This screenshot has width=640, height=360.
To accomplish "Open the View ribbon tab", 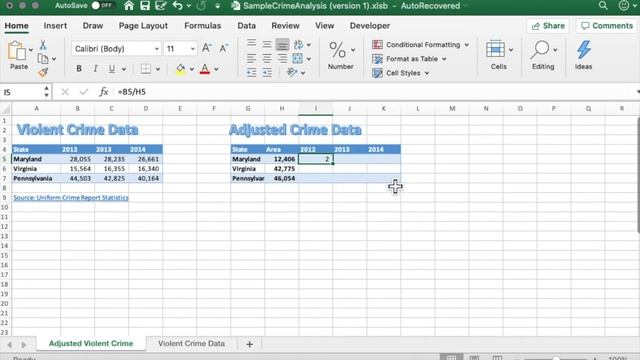I will pos(324,26).
